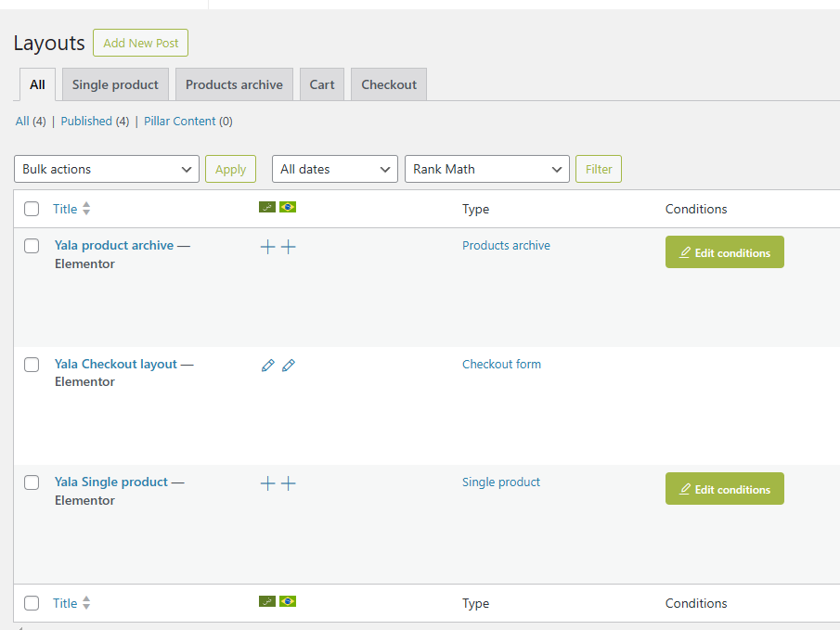Add Brazilian Portuguese translation for Yala Single product
The image size is (840, 630).
point(289,483)
